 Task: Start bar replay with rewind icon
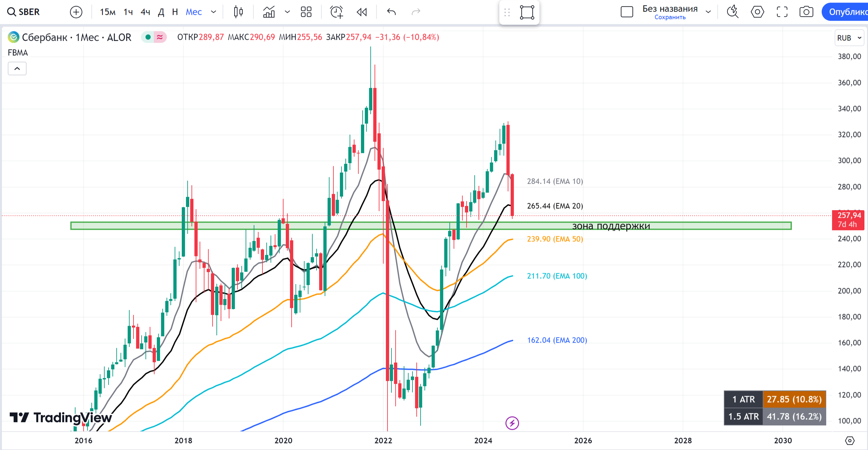362,12
